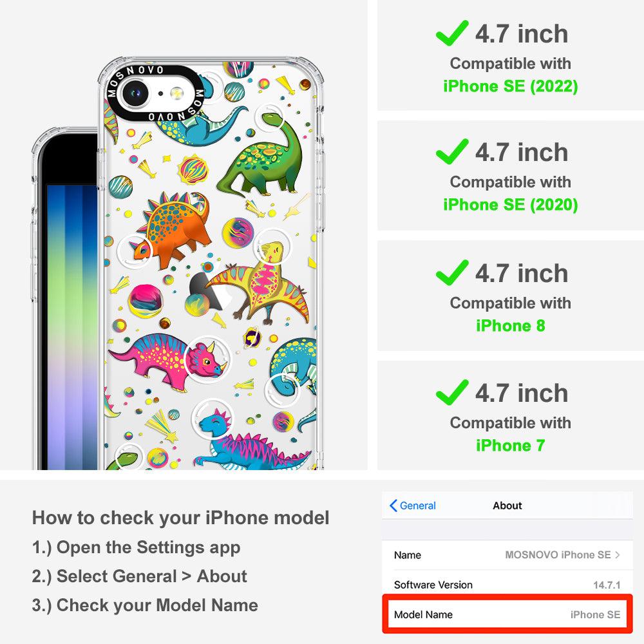Click the pink triceratops illustration

point(168,360)
